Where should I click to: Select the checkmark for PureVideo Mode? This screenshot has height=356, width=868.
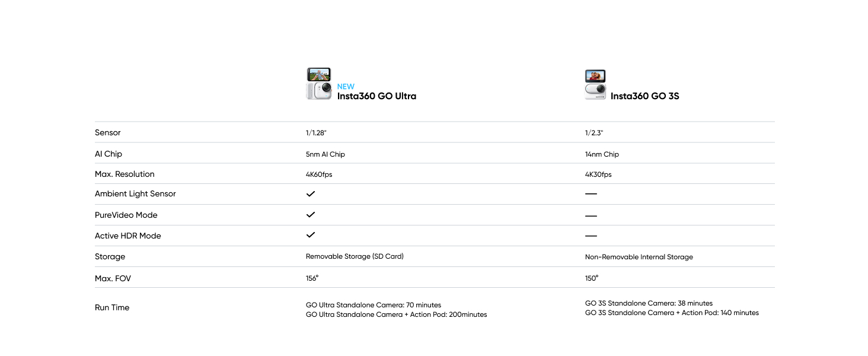(x=310, y=214)
